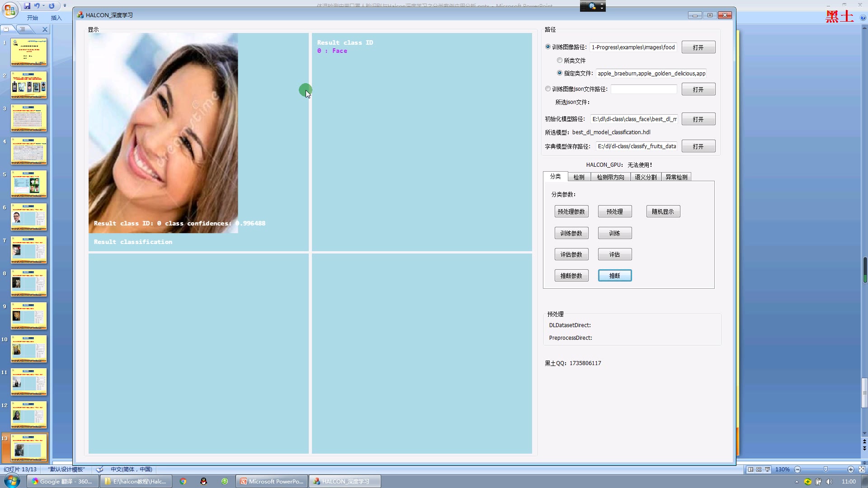Click the Save icon in quick access toolbar

[27, 6]
